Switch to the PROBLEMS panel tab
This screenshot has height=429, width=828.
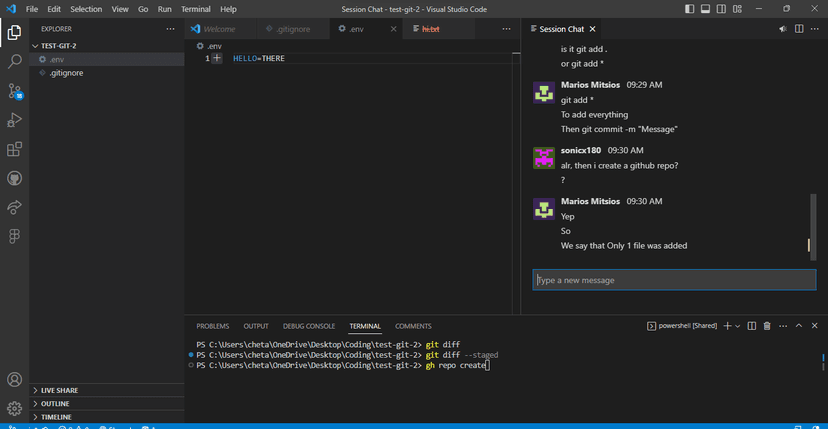coord(212,326)
